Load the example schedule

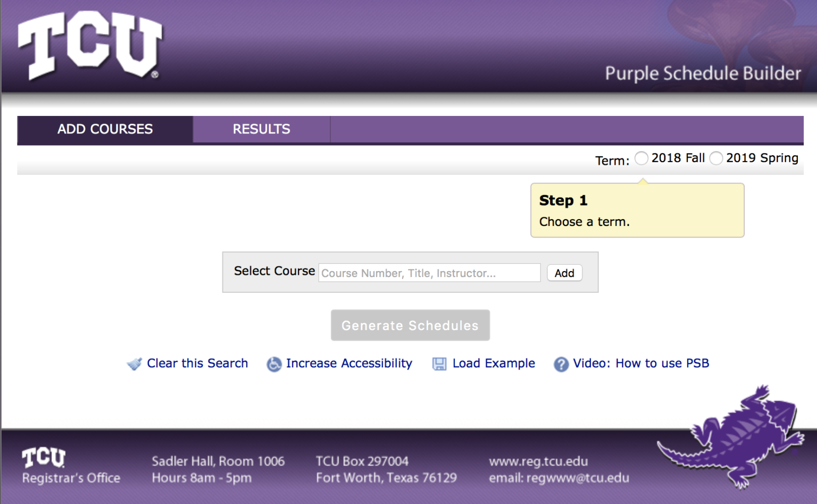494,364
